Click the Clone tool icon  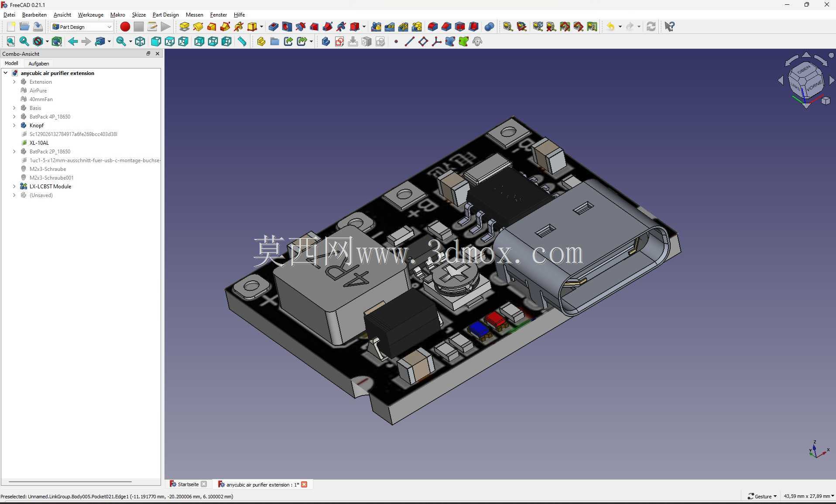477,41
